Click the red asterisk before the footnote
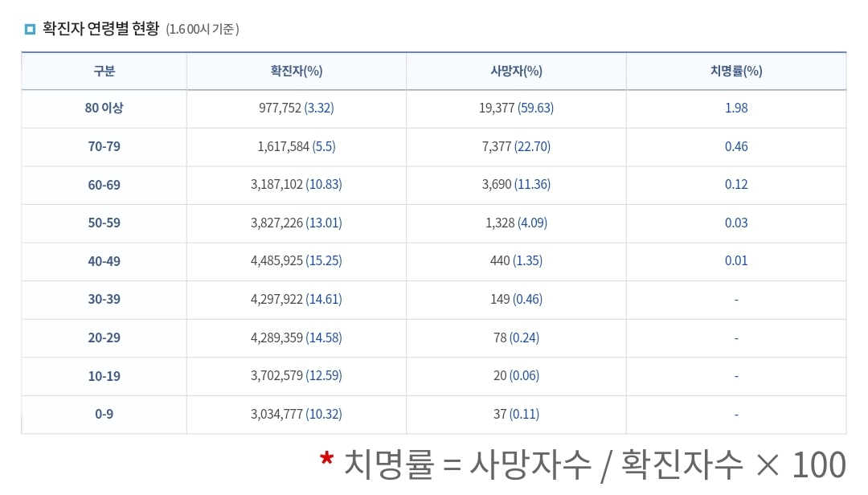 (x=326, y=459)
